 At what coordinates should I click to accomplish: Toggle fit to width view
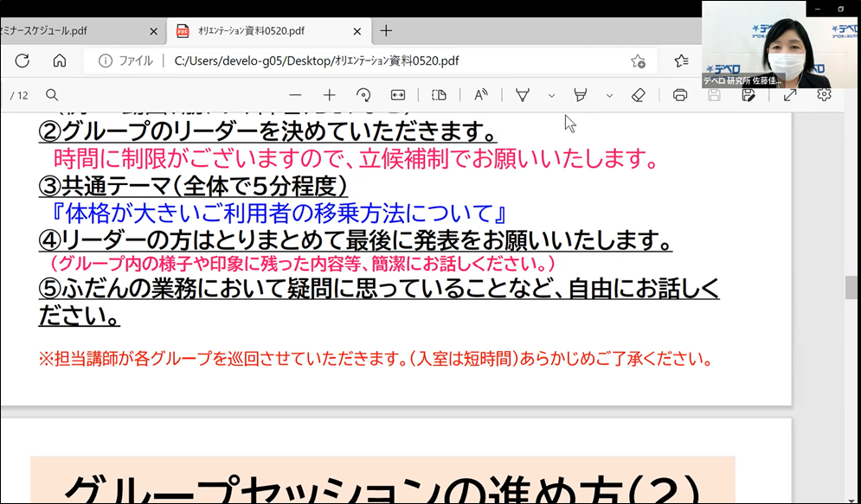(398, 95)
